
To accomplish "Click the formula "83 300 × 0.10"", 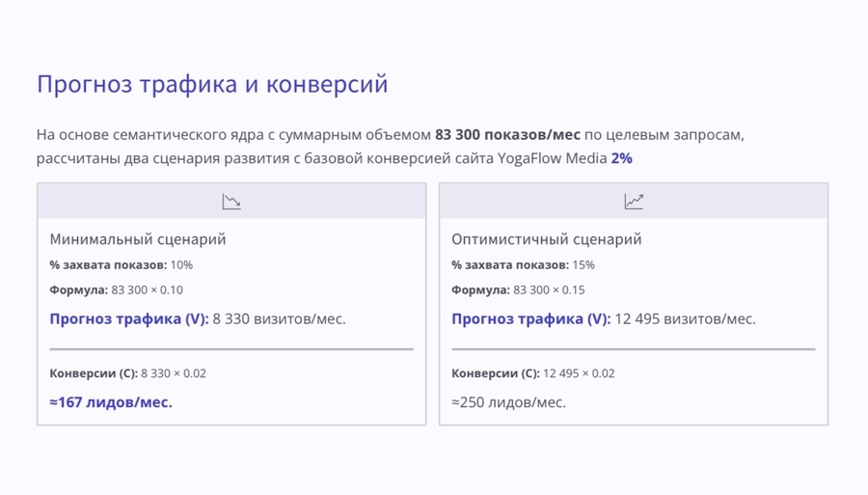I will pyautogui.click(x=147, y=290).
